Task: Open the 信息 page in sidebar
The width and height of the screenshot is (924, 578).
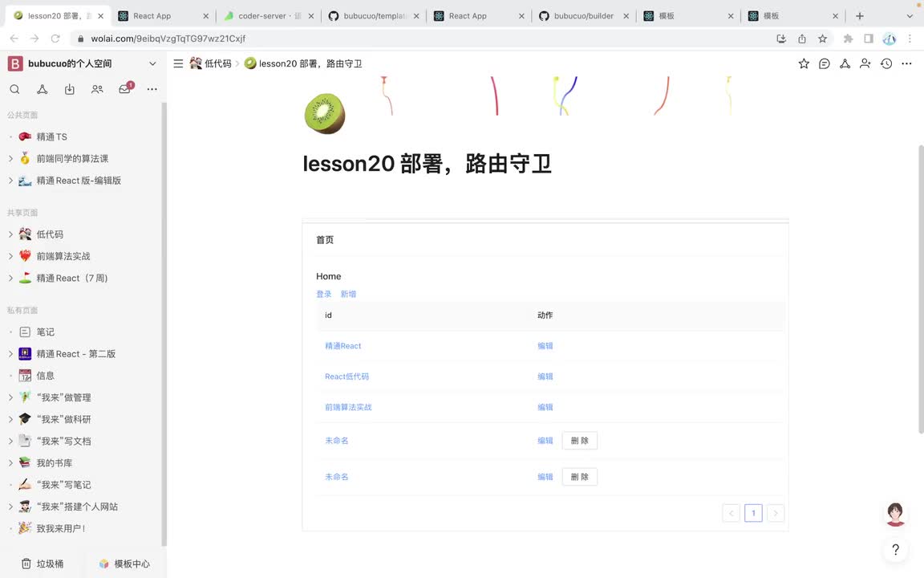Action: [46, 375]
